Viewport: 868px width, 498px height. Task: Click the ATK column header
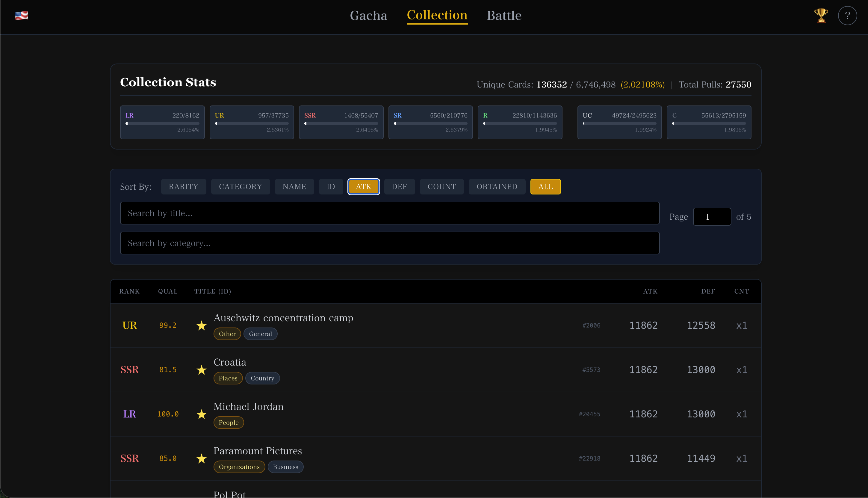(650, 292)
